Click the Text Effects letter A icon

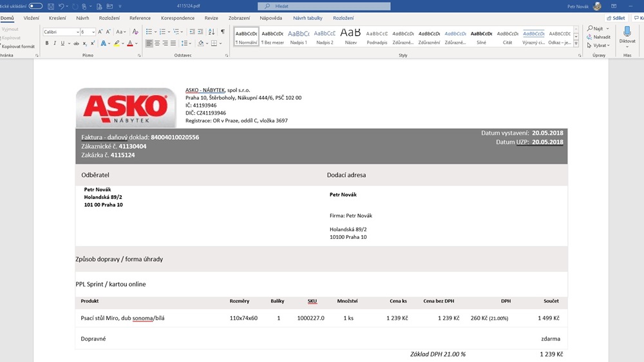[x=103, y=43]
